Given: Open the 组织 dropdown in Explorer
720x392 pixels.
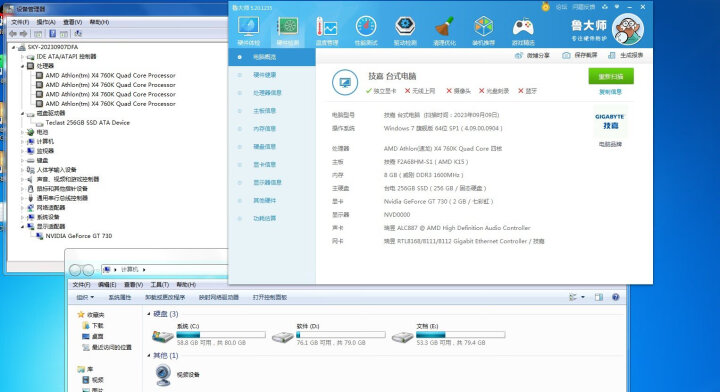Looking at the screenshot, I should pyautogui.click(x=85, y=297).
